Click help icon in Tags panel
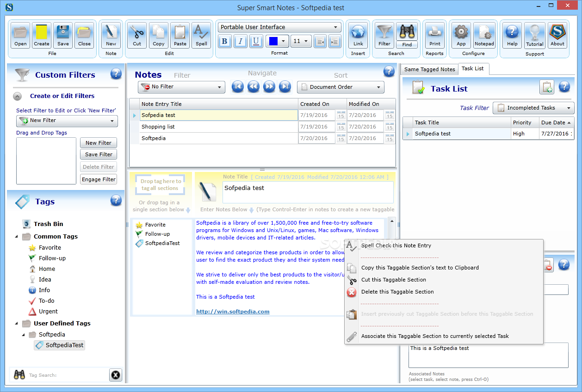The image size is (582, 392). (x=116, y=200)
